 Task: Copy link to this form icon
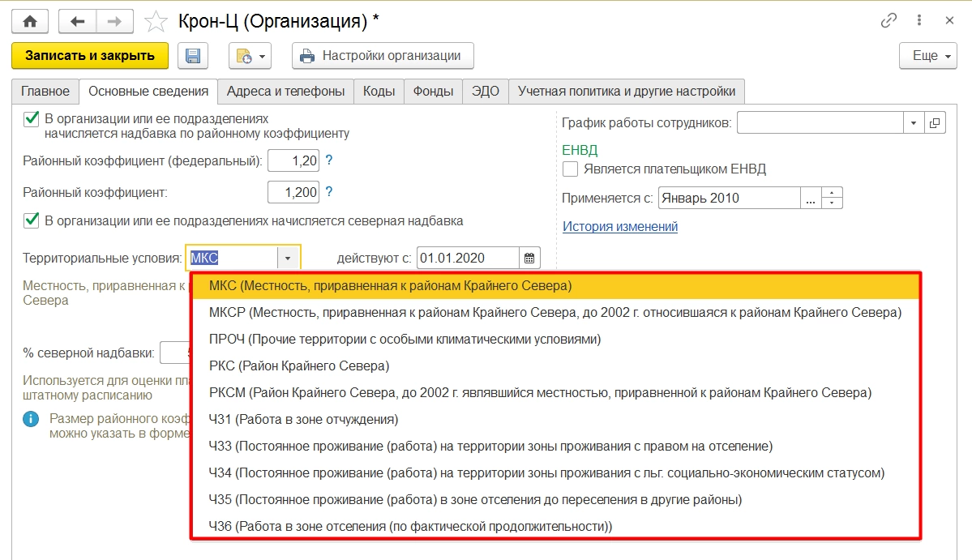pyautogui.click(x=889, y=20)
